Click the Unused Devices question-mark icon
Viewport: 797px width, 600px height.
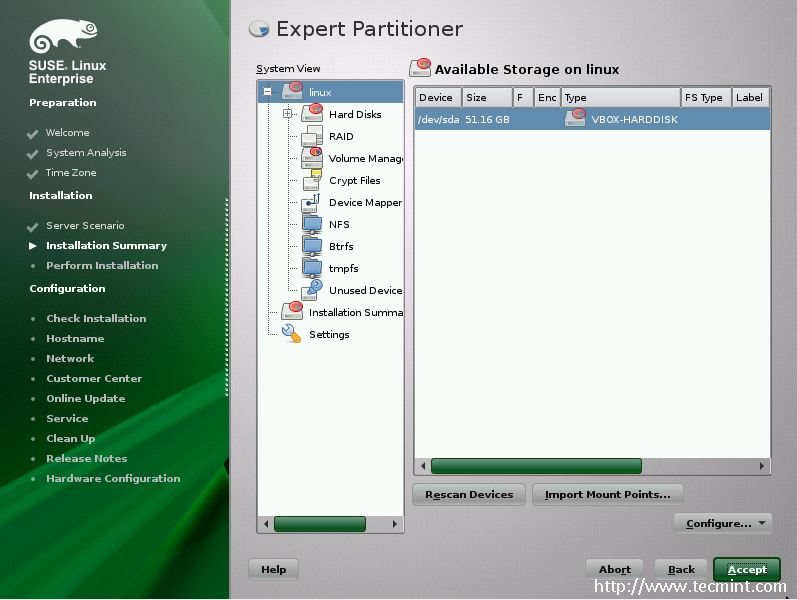[312, 290]
